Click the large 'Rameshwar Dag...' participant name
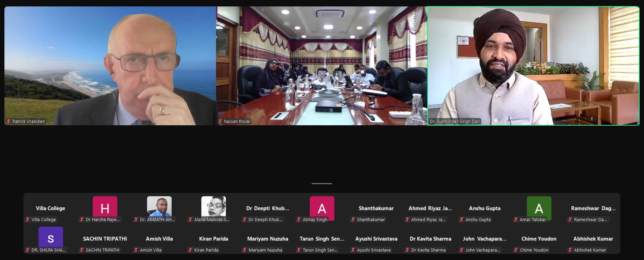This screenshot has height=260, width=644. (593, 208)
